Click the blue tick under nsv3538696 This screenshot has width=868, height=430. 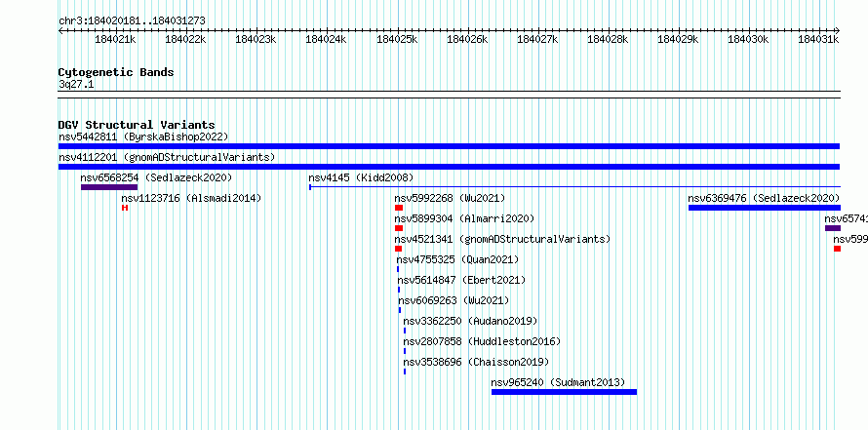coord(405,371)
